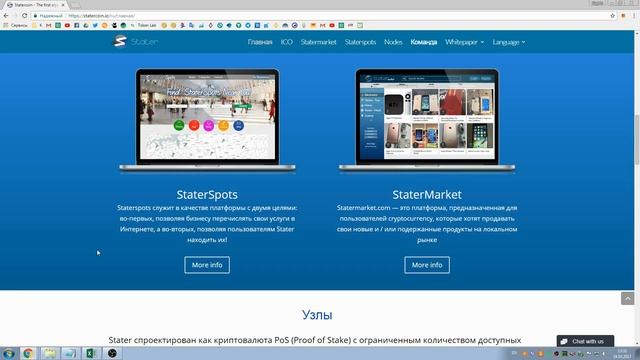Screen dimensions: 640x360
Task: Click the StaterSpots laptop preview image
Action: point(207,120)
